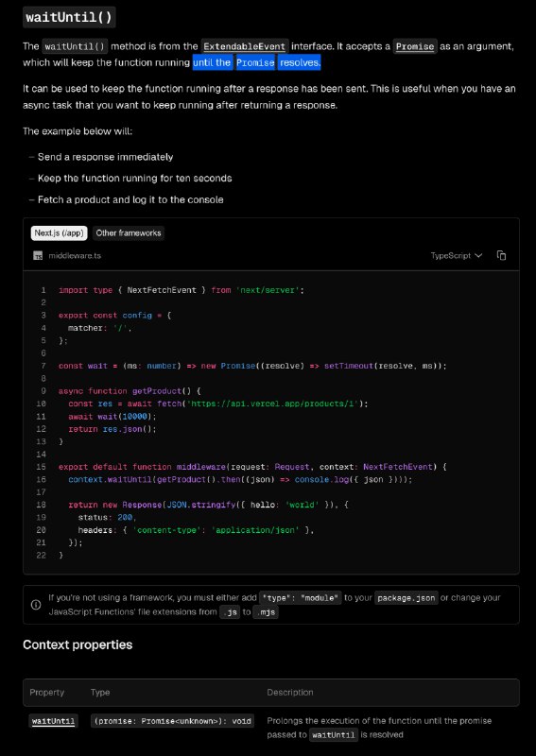Click the middleware.ts file name label
This screenshot has height=756, width=536.
pos(75,256)
